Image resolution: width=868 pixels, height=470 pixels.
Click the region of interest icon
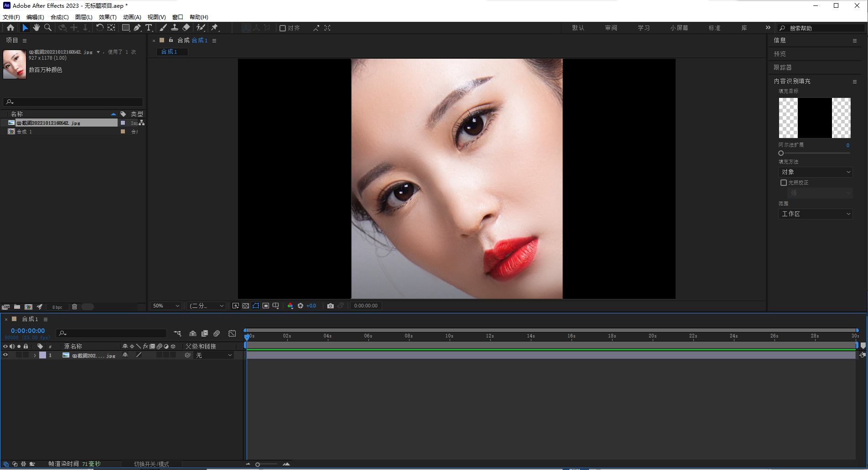pos(266,306)
